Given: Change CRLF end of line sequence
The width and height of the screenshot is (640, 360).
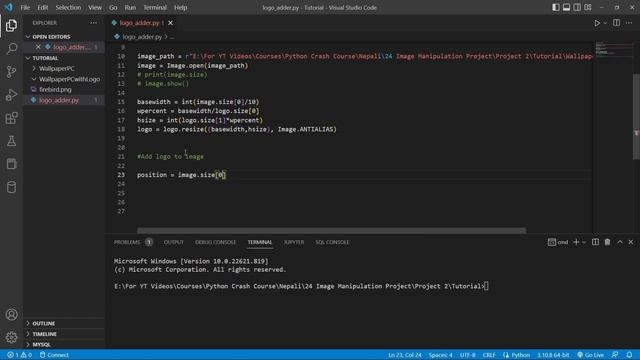Looking at the screenshot, I should [489, 355].
